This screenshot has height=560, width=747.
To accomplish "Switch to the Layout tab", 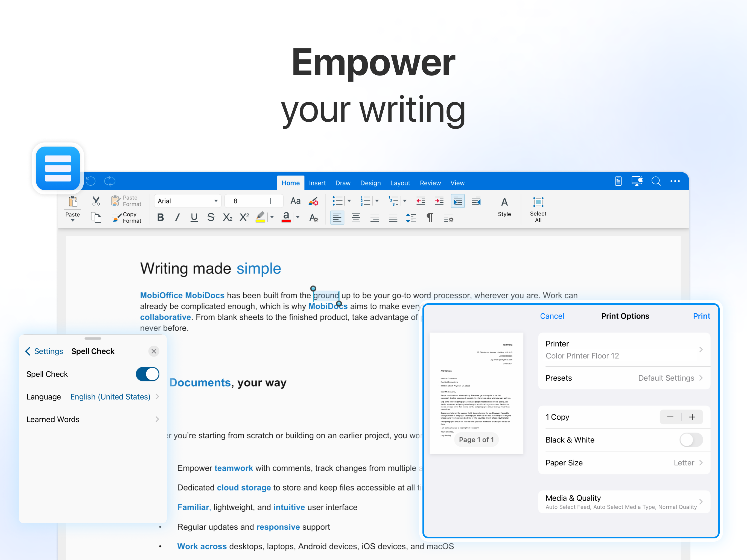I will coord(400,183).
